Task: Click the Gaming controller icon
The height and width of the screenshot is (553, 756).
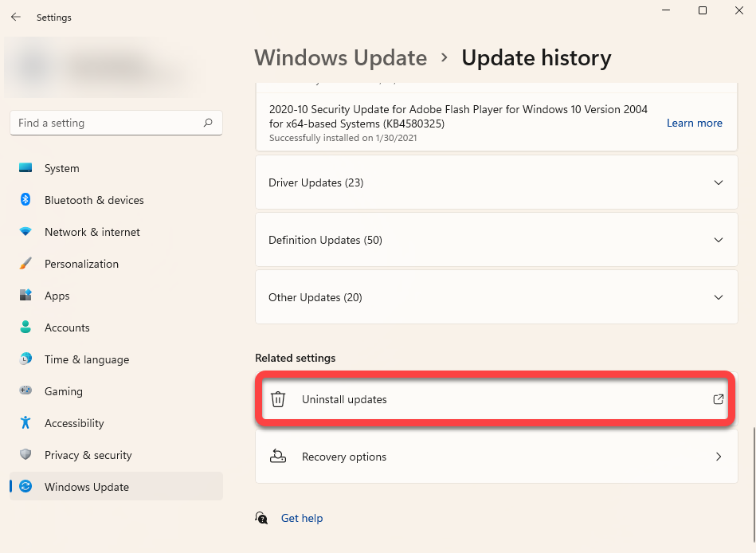Action: tap(25, 391)
